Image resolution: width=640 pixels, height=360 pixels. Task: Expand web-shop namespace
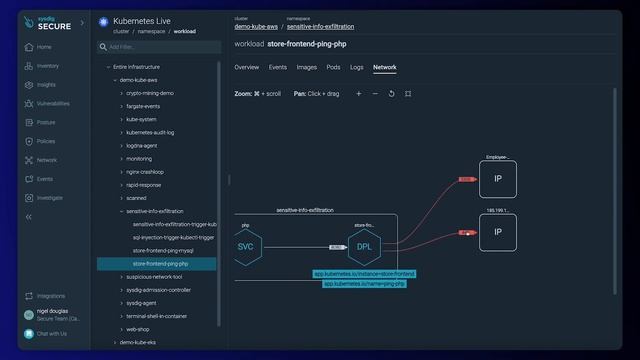121,329
